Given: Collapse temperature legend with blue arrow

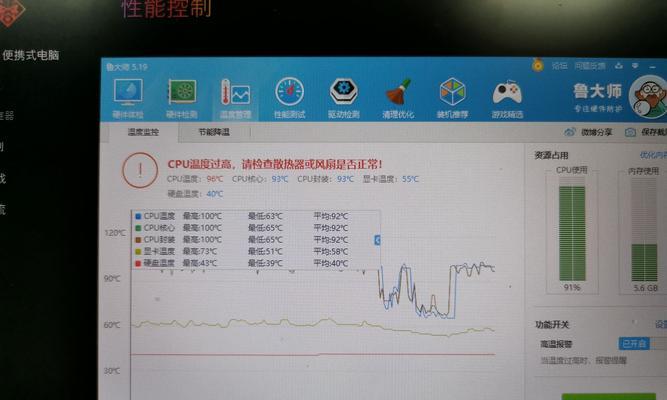Looking at the screenshot, I should (x=377, y=240).
